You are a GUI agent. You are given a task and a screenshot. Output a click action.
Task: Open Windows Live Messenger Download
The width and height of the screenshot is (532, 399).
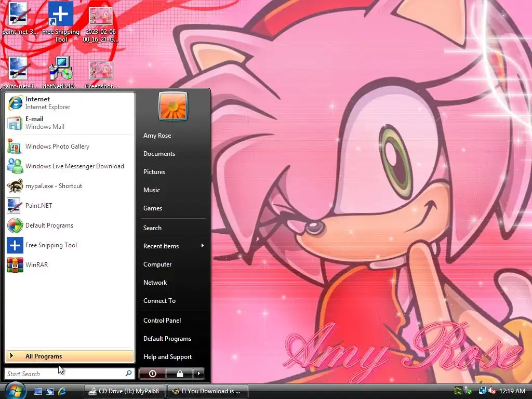point(70,166)
